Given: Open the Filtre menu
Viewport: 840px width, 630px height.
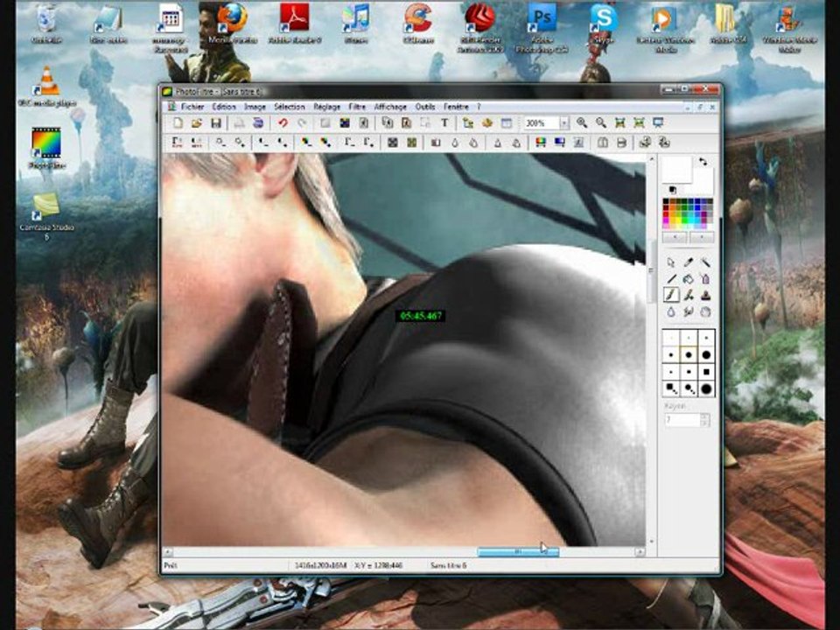Looking at the screenshot, I should click(357, 107).
